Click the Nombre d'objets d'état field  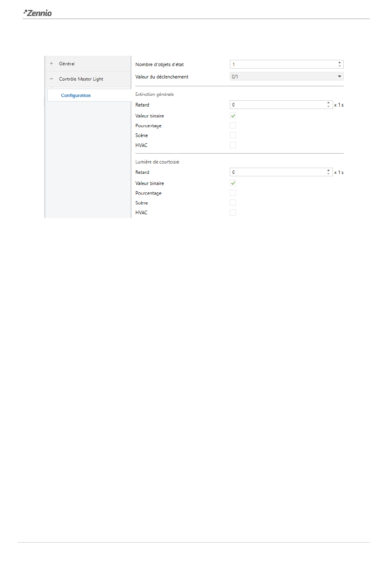point(283,64)
